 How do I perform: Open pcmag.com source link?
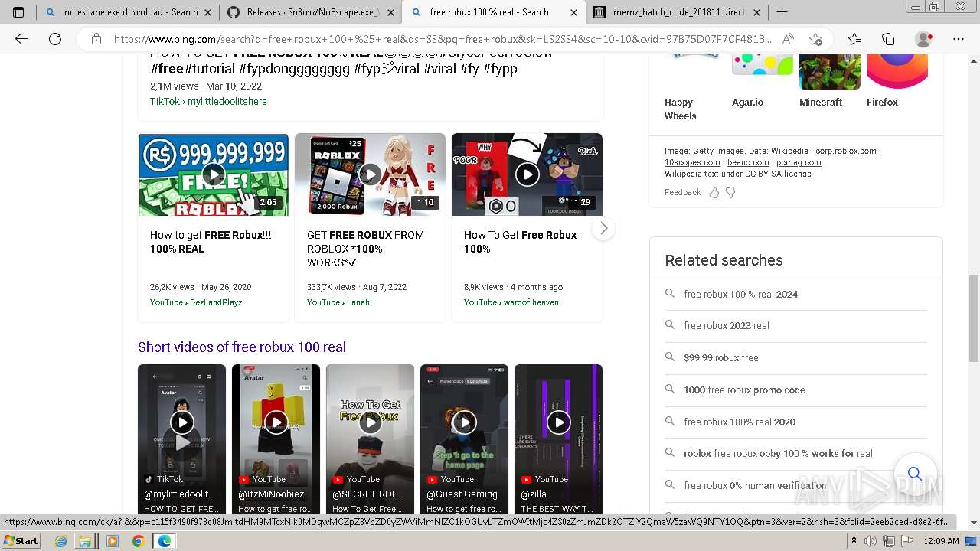pyautogui.click(x=799, y=162)
